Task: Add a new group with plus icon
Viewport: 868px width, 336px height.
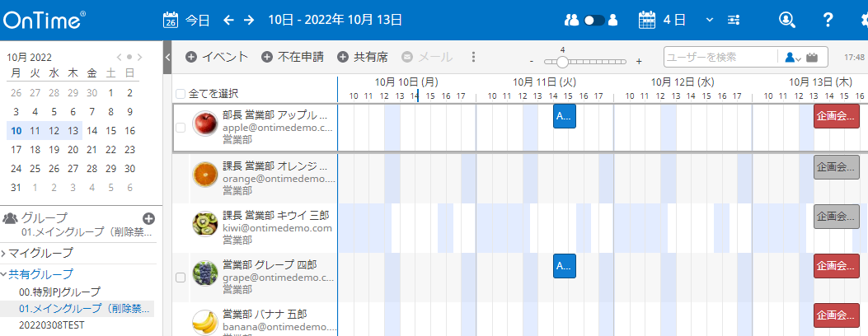Action: point(148,218)
